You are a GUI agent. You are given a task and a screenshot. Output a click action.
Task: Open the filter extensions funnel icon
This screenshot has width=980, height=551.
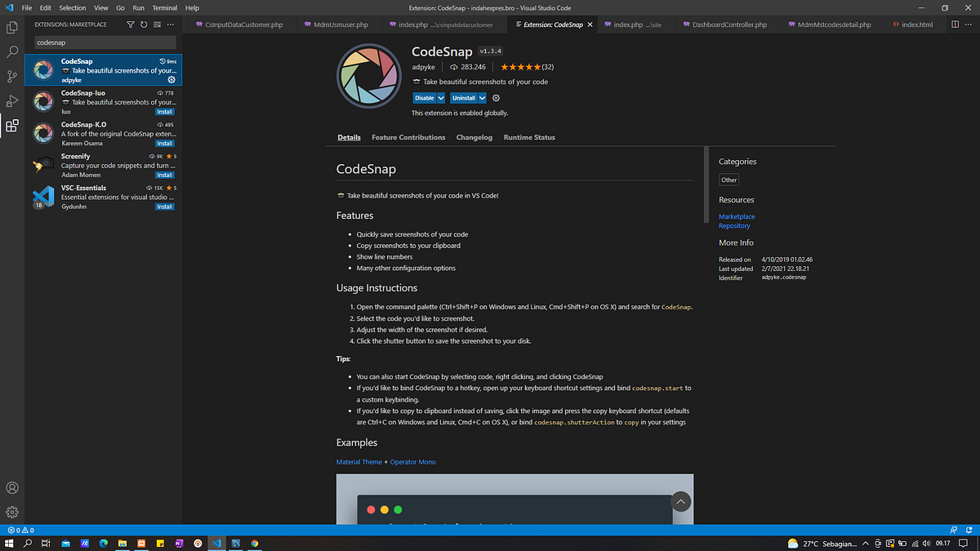pyautogui.click(x=130, y=25)
